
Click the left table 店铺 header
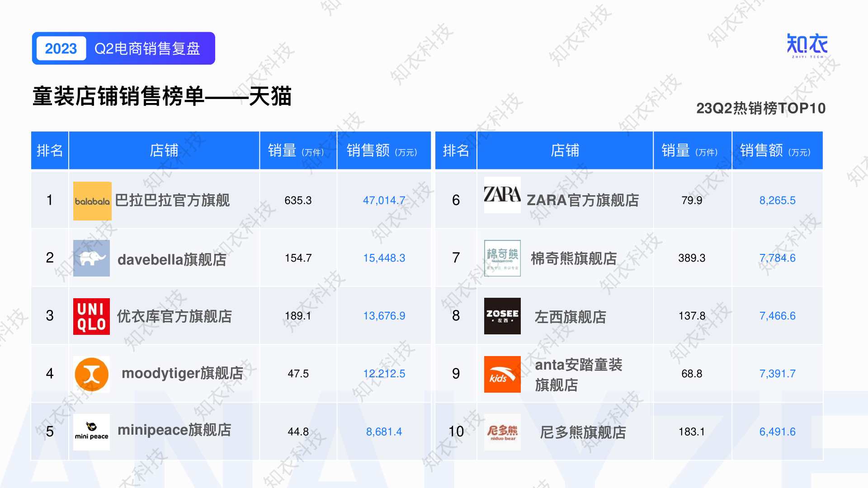tap(164, 150)
